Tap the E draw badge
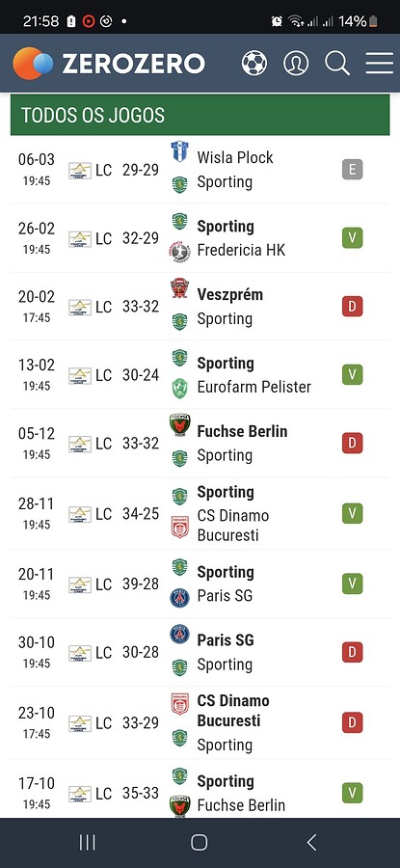Viewport: 400px width, 868px height. click(x=353, y=170)
